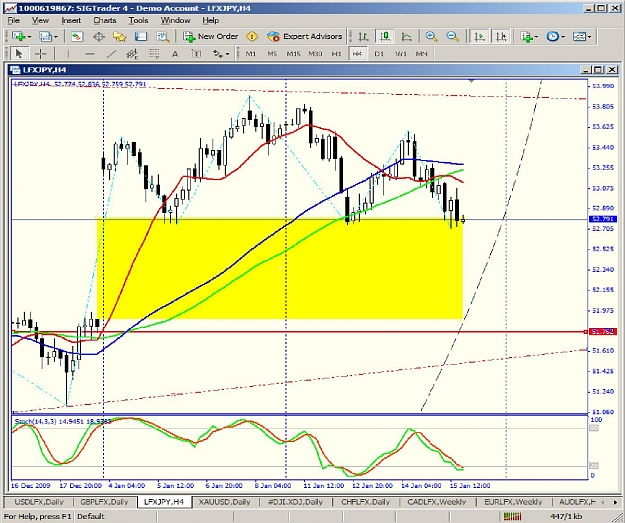Image resolution: width=625 pixels, height=523 pixels.
Task: Switch to GBPLFX,Daily chart tab
Action: click(x=104, y=502)
